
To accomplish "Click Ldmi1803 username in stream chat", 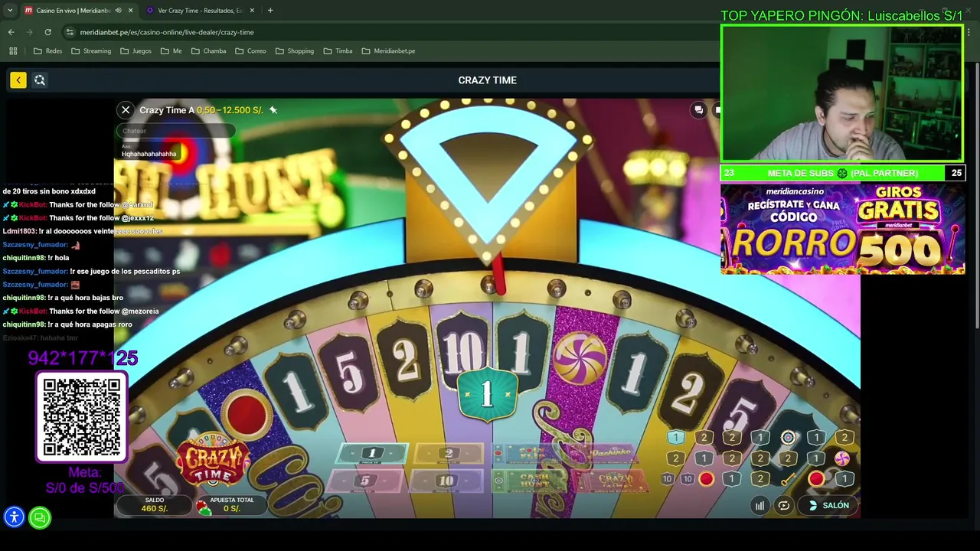I will click(19, 231).
